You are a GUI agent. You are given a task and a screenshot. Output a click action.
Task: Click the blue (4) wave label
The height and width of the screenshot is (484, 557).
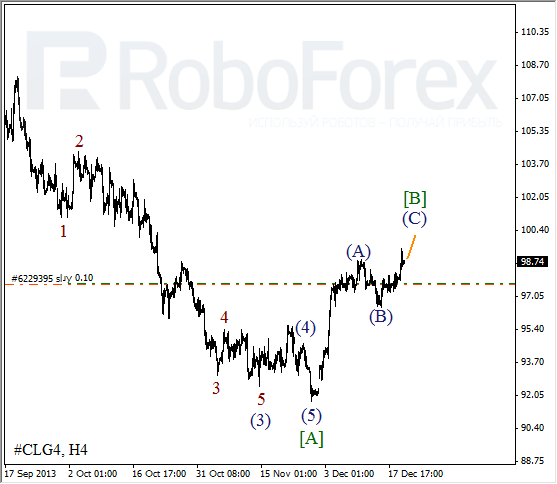[305, 328]
